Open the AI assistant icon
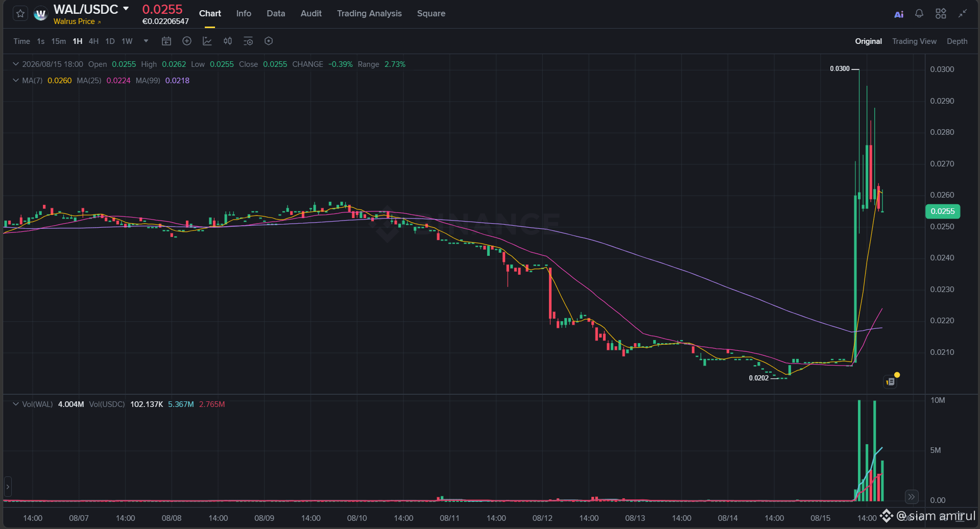Image resolution: width=980 pixels, height=529 pixels. click(899, 14)
